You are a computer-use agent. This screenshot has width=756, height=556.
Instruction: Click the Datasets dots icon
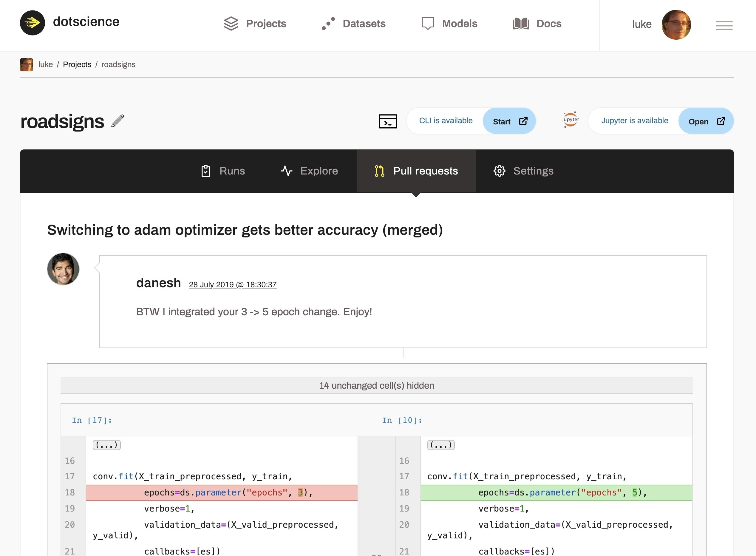click(328, 24)
